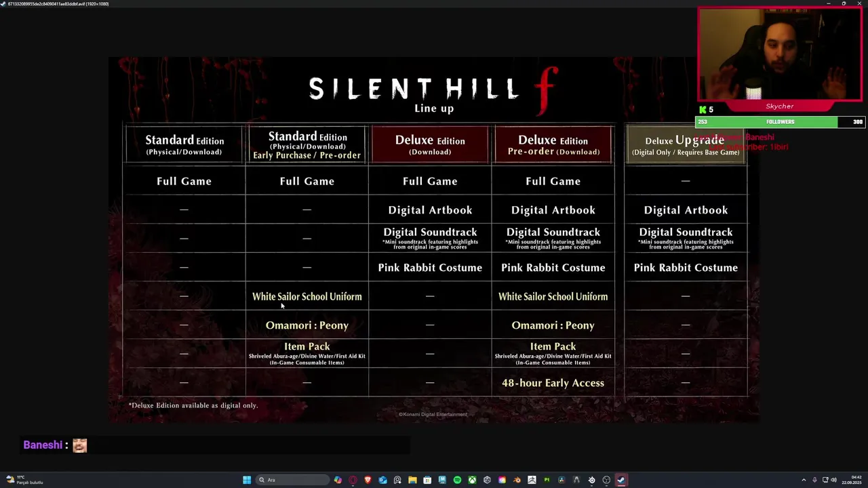Click Omamori : Peony in Standard Pre-order

(307, 325)
